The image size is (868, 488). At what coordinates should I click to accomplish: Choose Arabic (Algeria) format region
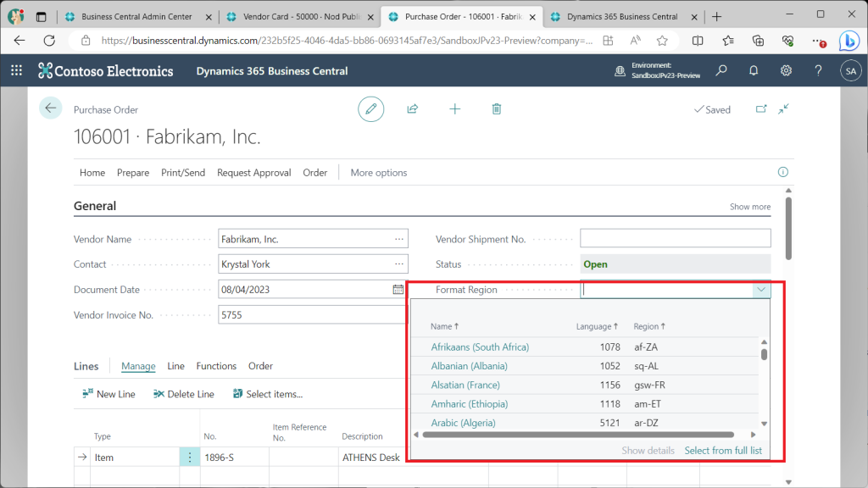point(464,423)
